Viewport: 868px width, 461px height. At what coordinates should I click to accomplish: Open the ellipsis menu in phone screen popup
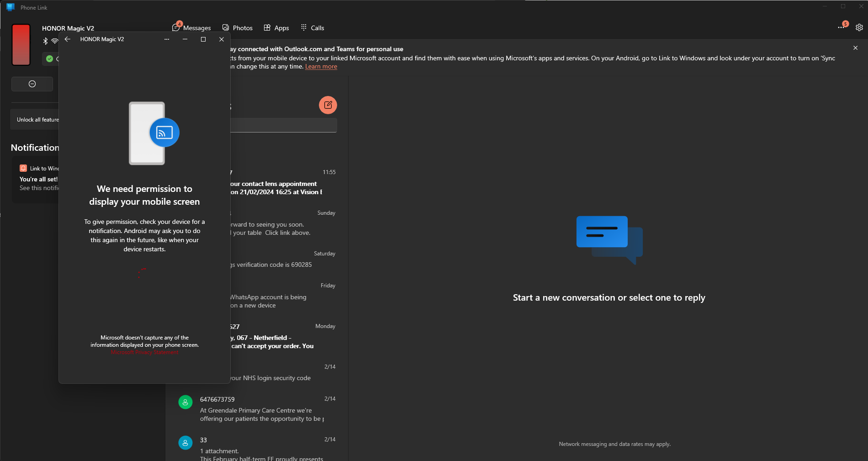(x=167, y=39)
